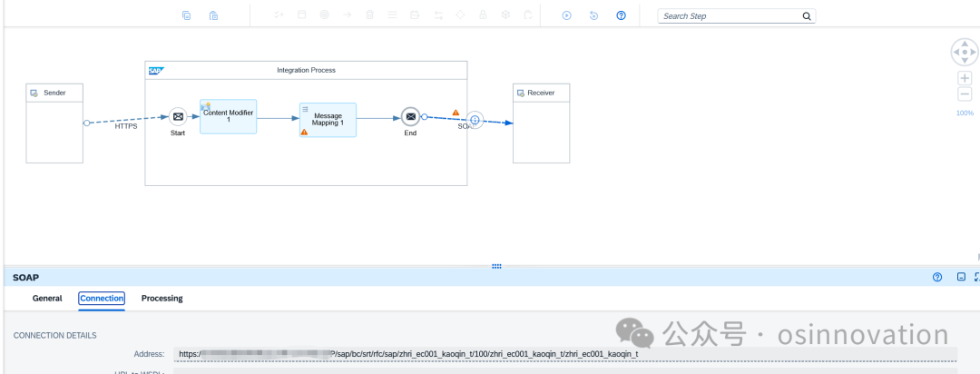Viewport: 980px width, 374px height.
Task: Pan canvas down with navigation arrow
Action: coord(965,60)
